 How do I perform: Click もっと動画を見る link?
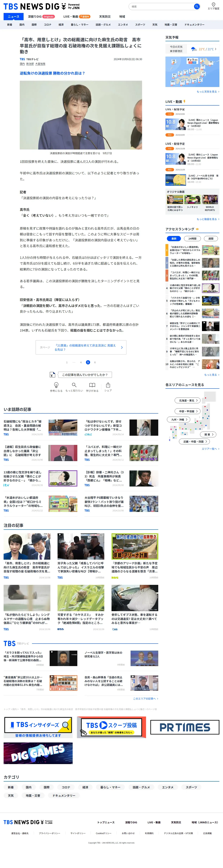click(208, 219)
